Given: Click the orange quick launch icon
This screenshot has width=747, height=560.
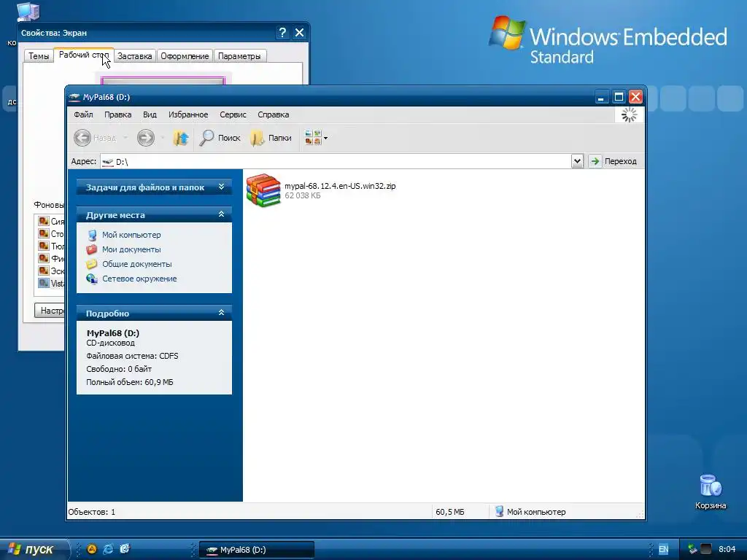Looking at the screenshot, I should (x=92, y=549).
